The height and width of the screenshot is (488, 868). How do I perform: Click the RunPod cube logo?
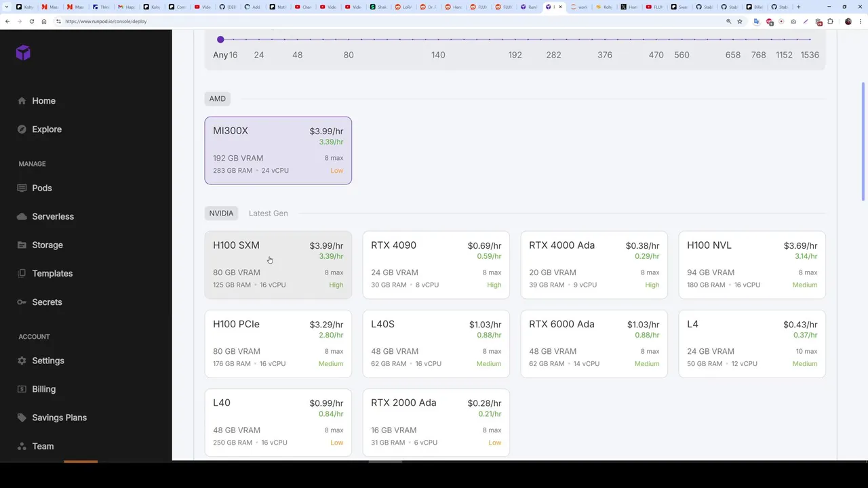tap(23, 52)
